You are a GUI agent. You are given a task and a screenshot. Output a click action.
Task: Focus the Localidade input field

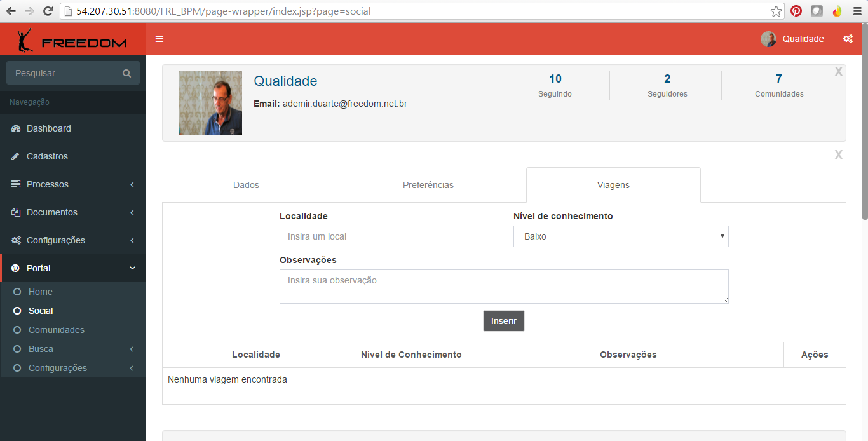(387, 236)
